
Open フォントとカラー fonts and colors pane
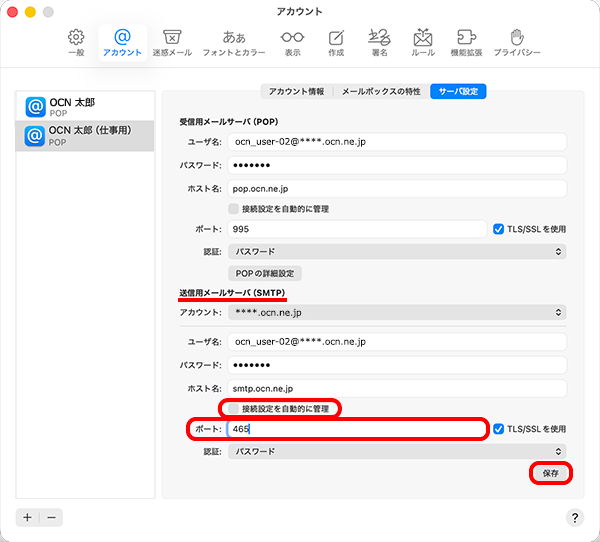(x=234, y=42)
